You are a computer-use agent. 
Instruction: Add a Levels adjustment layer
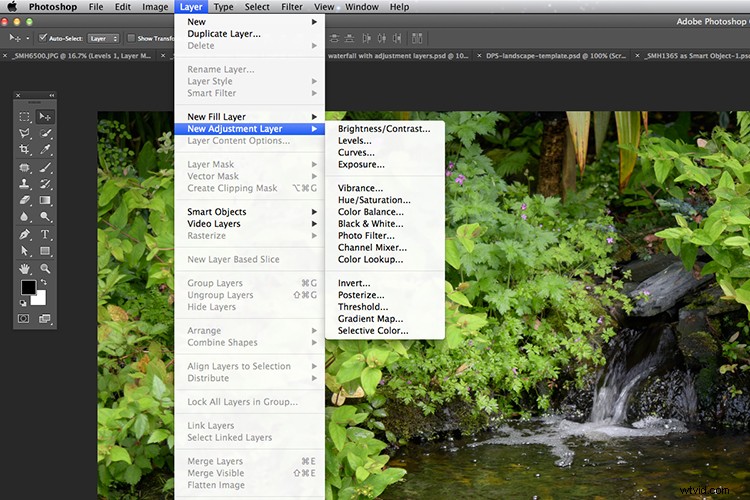pos(385,141)
